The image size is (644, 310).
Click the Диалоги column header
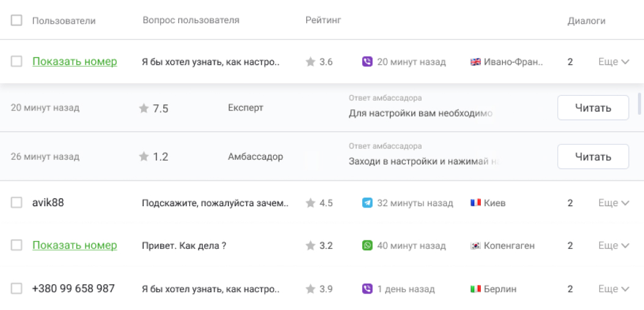tap(586, 21)
